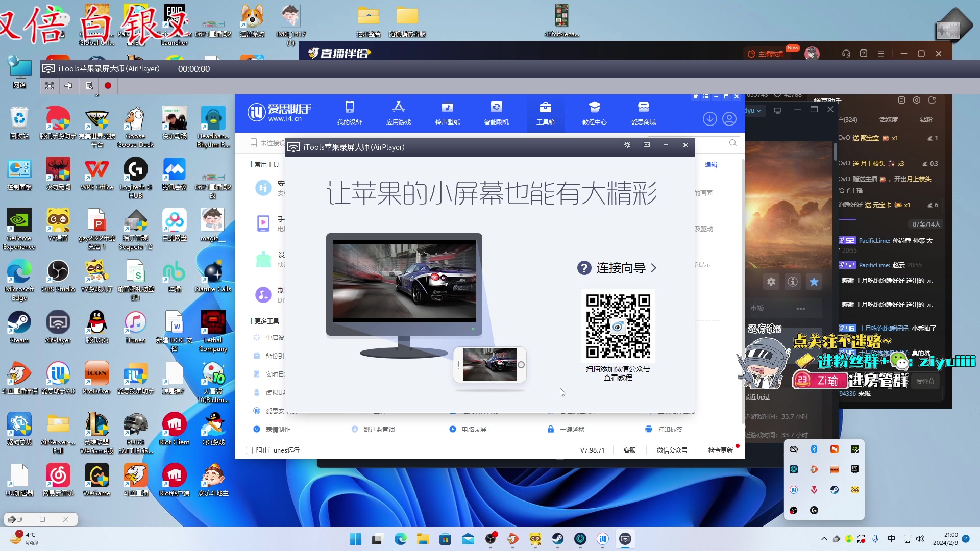Viewport: 980px width, 551px height.
Task: Click the 中 input method indicator
Action: [x=891, y=539]
